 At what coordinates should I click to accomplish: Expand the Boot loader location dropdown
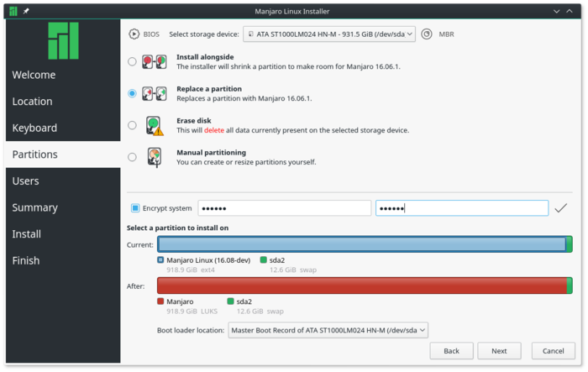pyautogui.click(x=328, y=331)
